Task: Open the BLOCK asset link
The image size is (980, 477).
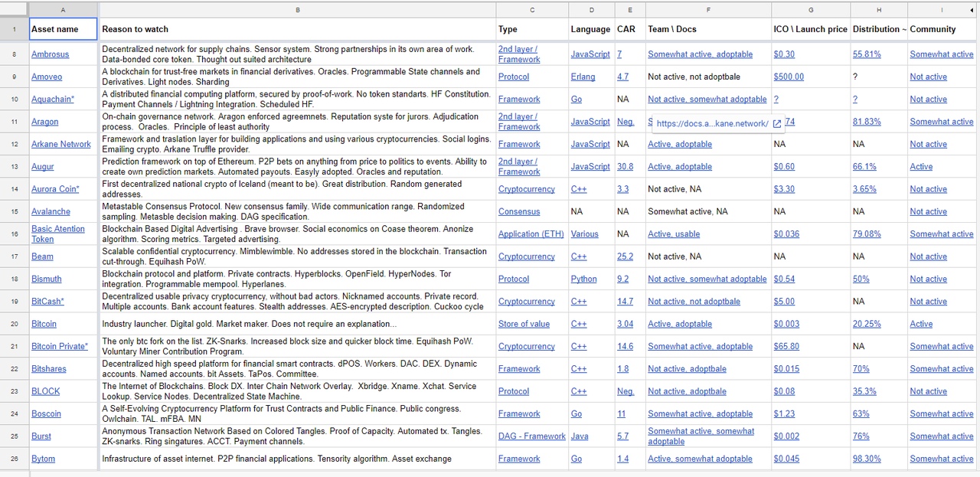Action: click(45, 391)
